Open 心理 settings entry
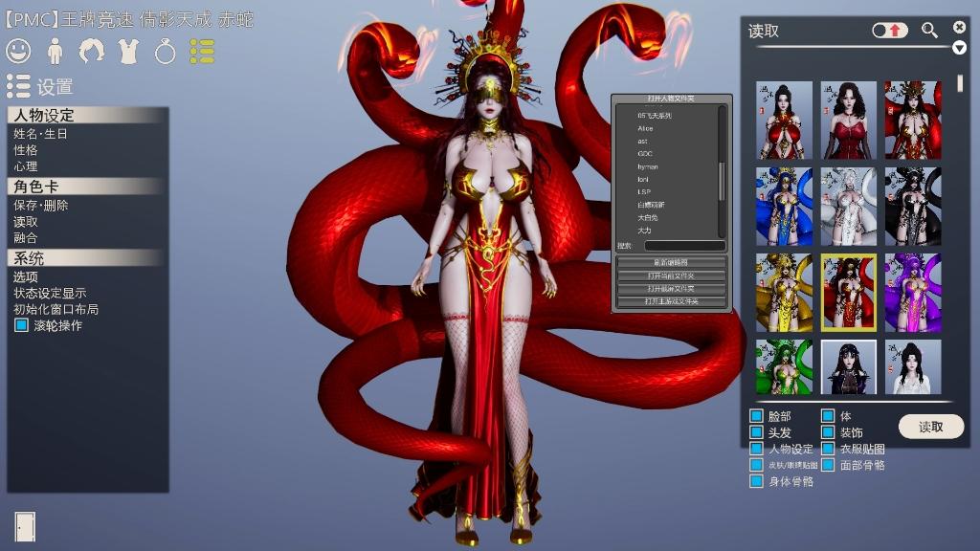980x551 pixels. [26, 166]
